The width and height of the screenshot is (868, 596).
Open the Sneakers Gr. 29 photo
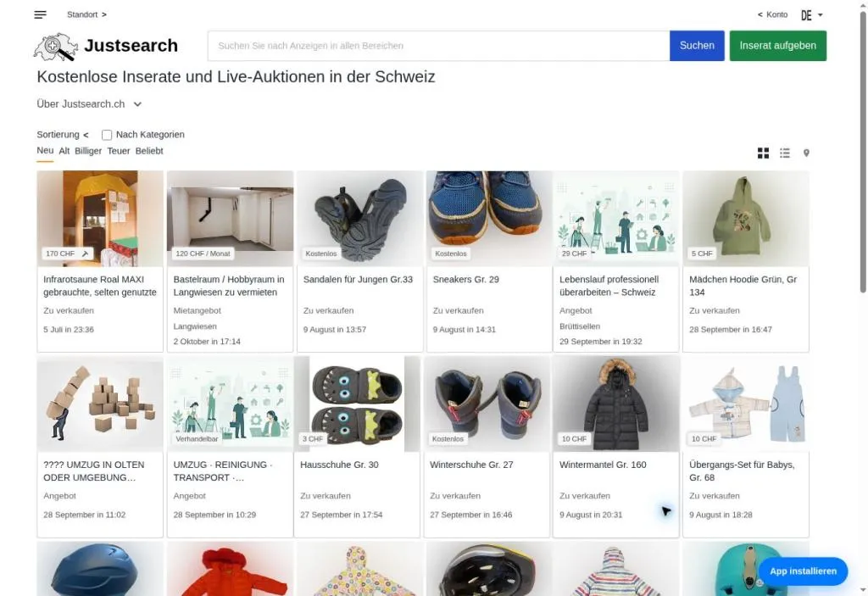(x=489, y=219)
